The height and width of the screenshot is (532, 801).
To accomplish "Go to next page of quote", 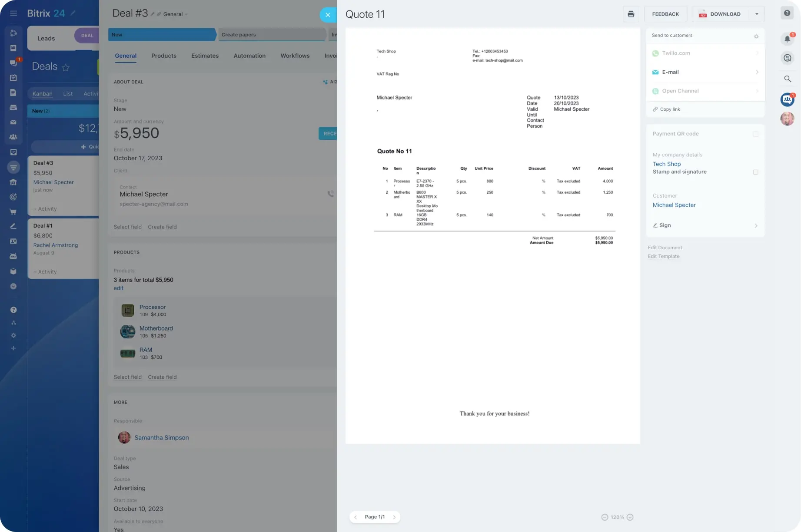I will (x=394, y=517).
